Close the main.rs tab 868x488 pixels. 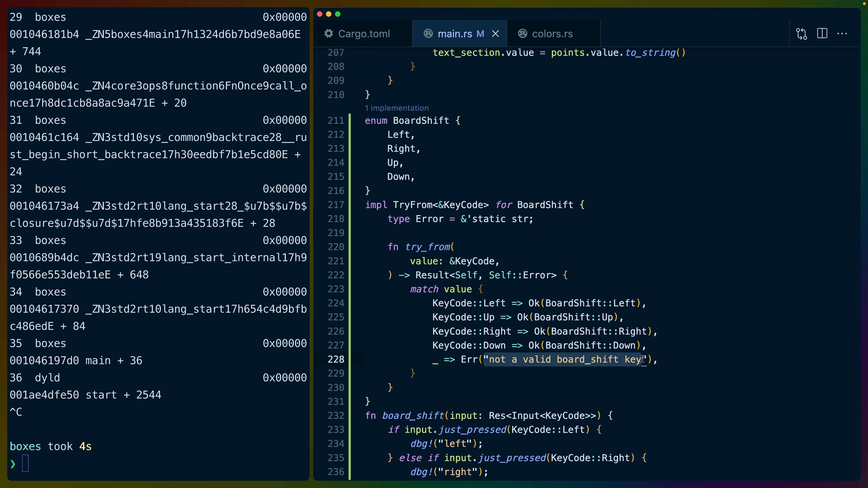pos(495,33)
